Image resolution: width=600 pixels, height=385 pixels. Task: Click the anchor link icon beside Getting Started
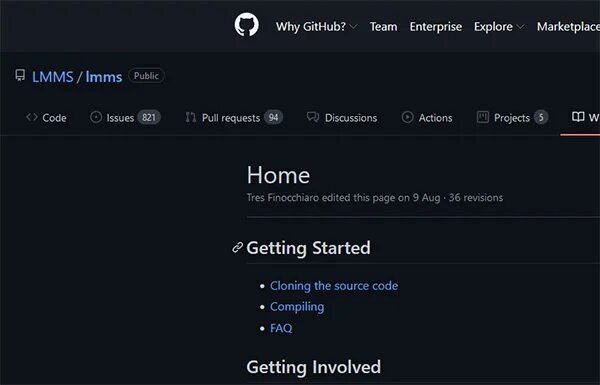(x=237, y=248)
